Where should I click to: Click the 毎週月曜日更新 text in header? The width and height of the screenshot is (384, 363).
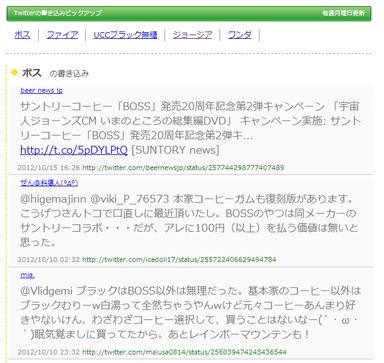343,13
